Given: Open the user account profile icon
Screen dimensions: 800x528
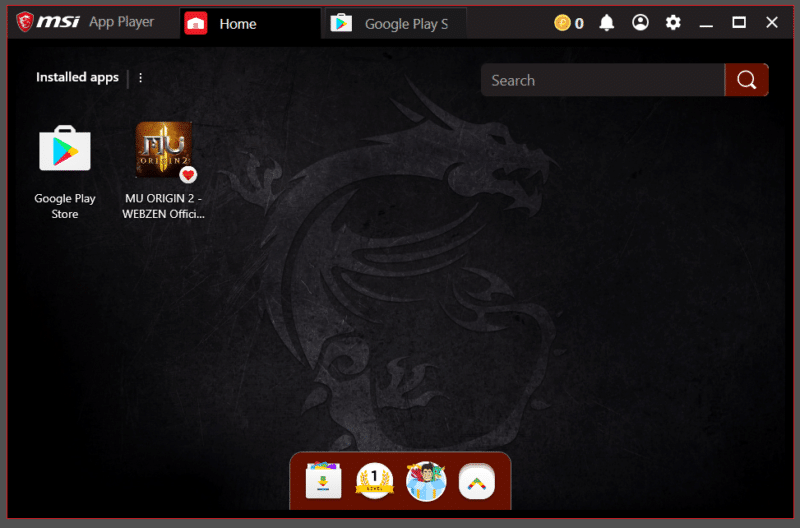Looking at the screenshot, I should [640, 23].
